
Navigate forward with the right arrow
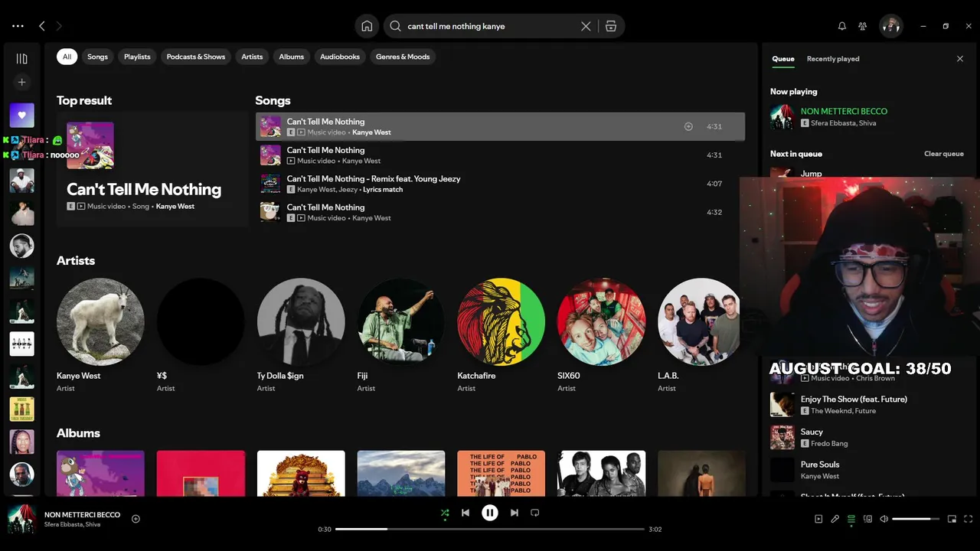pos(59,26)
